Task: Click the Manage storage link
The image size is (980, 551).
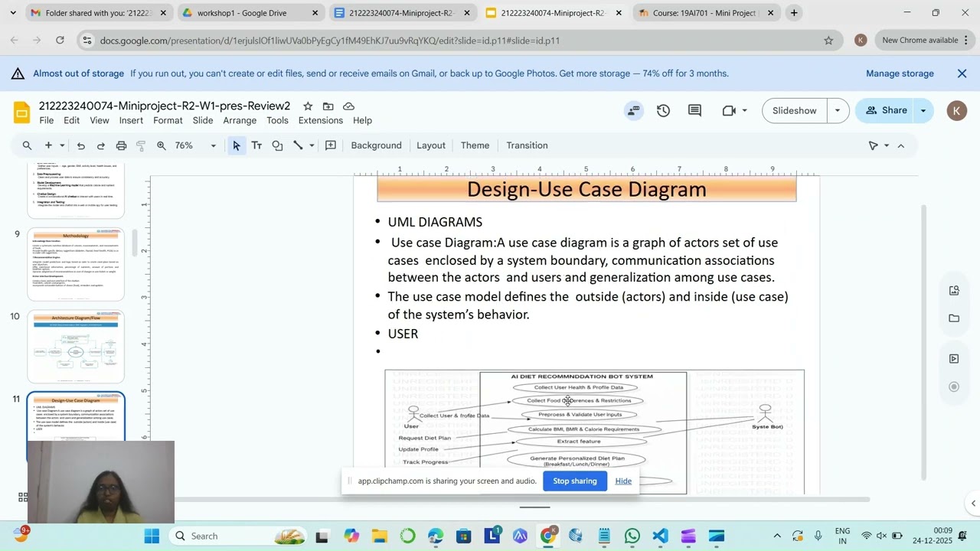Action: coord(900,73)
